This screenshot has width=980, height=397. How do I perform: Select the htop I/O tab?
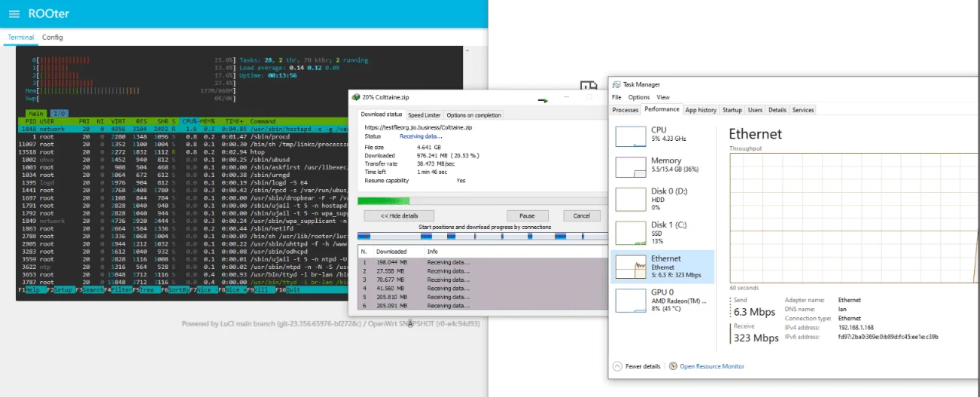point(59,113)
